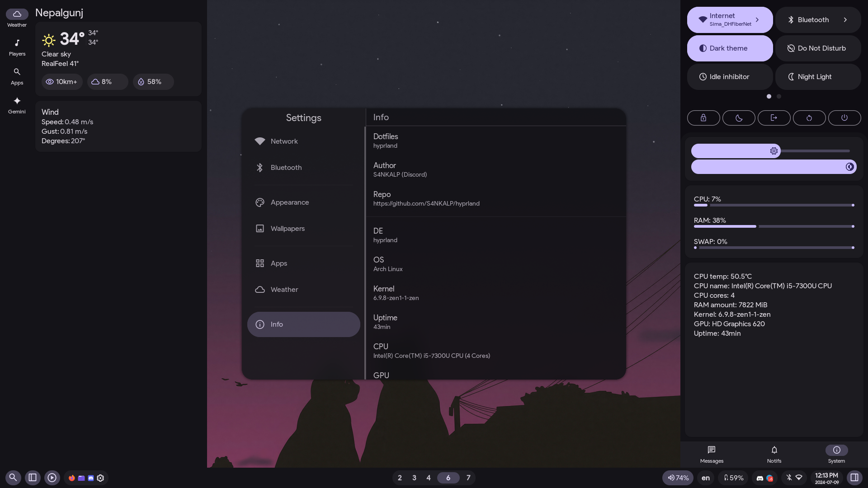This screenshot has height=488, width=868.
Task: Click the search icon in bottom bar
Action: [x=13, y=478]
